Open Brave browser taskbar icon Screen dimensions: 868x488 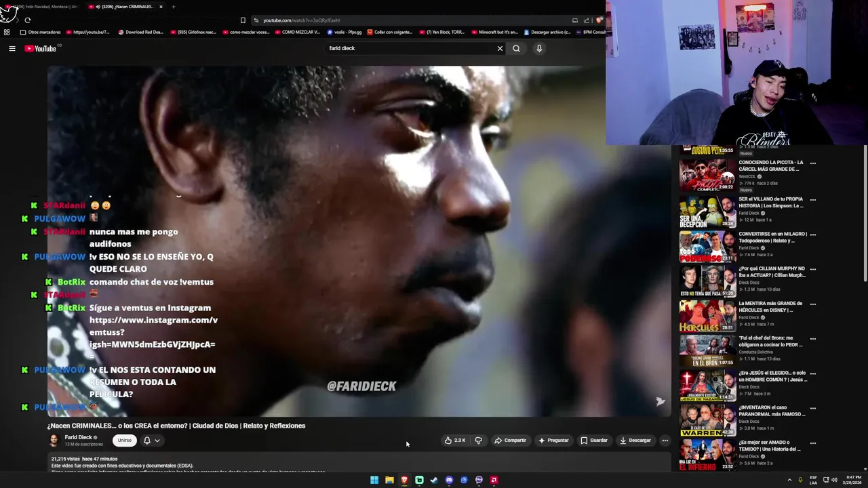(404, 480)
